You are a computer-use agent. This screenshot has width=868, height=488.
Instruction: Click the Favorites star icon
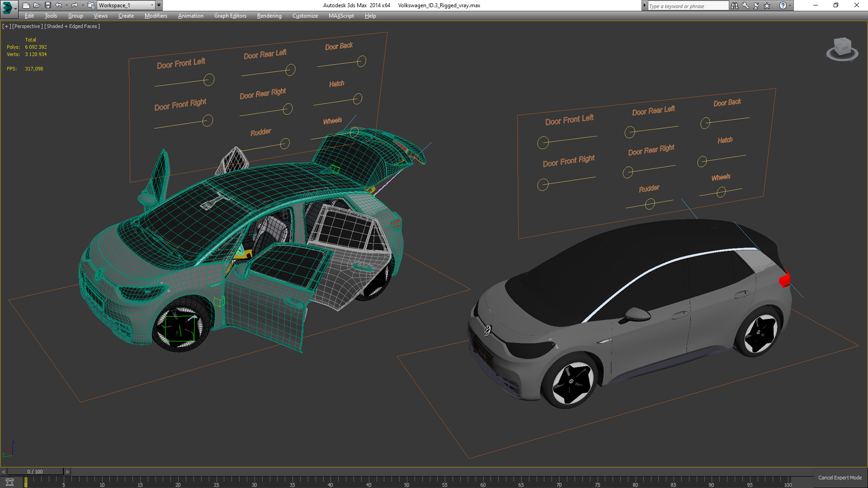[767, 5]
